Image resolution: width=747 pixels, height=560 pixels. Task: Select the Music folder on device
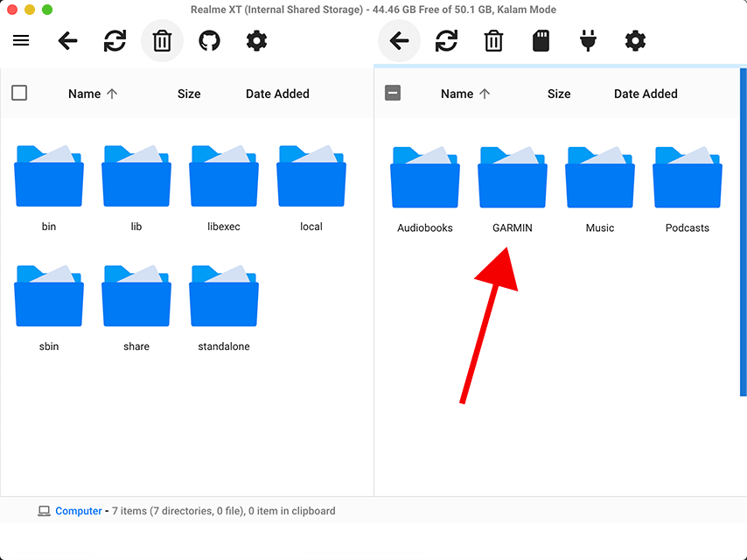click(x=600, y=190)
